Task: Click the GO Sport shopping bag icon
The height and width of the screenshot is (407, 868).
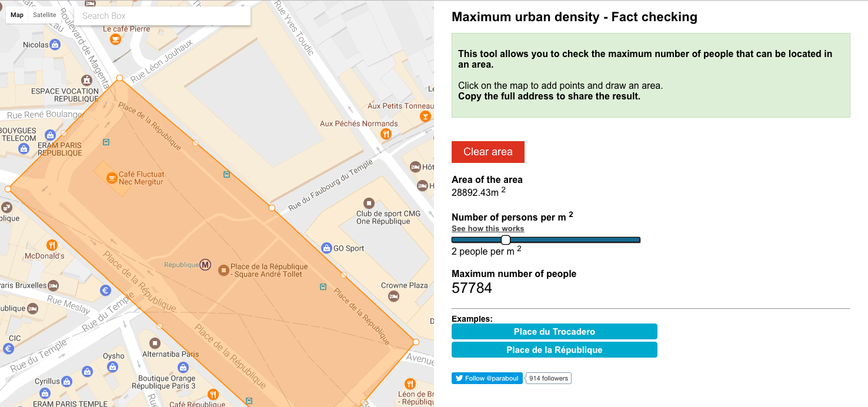Action: (x=326, y=248)
